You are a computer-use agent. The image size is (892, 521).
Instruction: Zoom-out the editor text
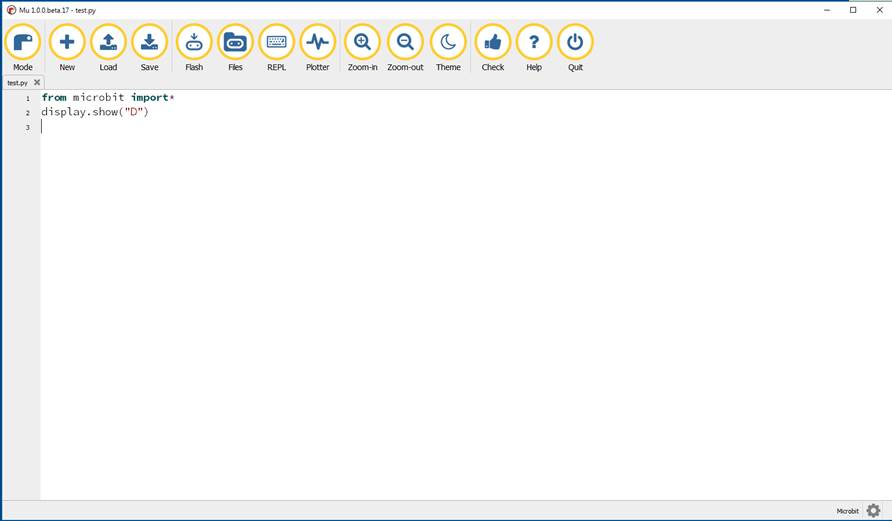tap(405, 48)
